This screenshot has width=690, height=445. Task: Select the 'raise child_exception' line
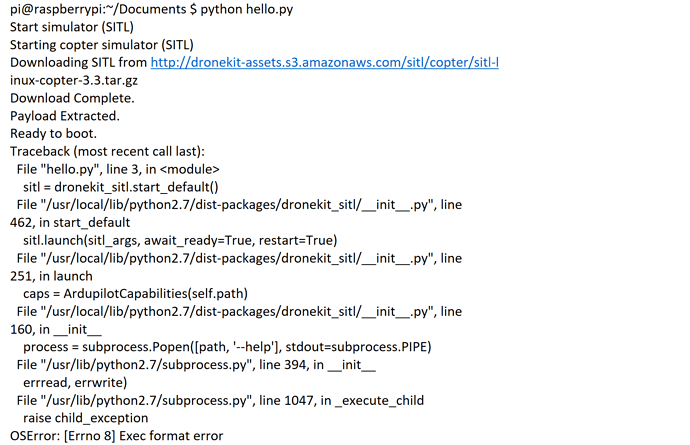[85, 418]
